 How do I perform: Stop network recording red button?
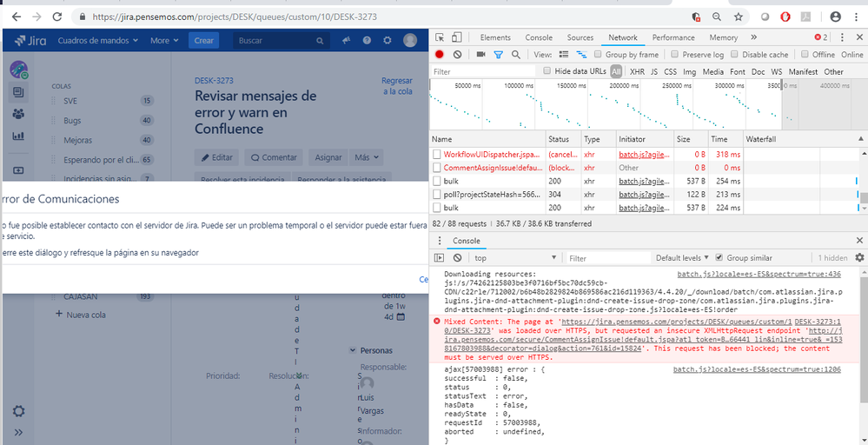[439, 54]
